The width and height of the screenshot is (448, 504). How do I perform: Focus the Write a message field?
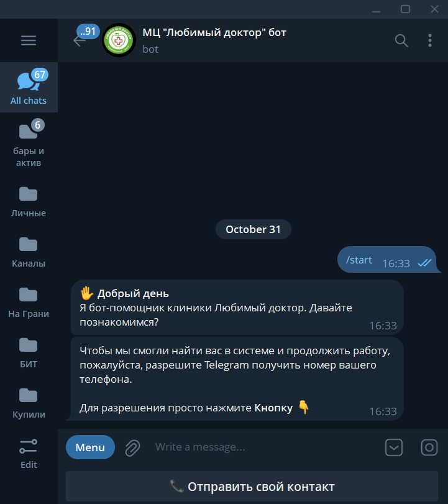point(263,447)
